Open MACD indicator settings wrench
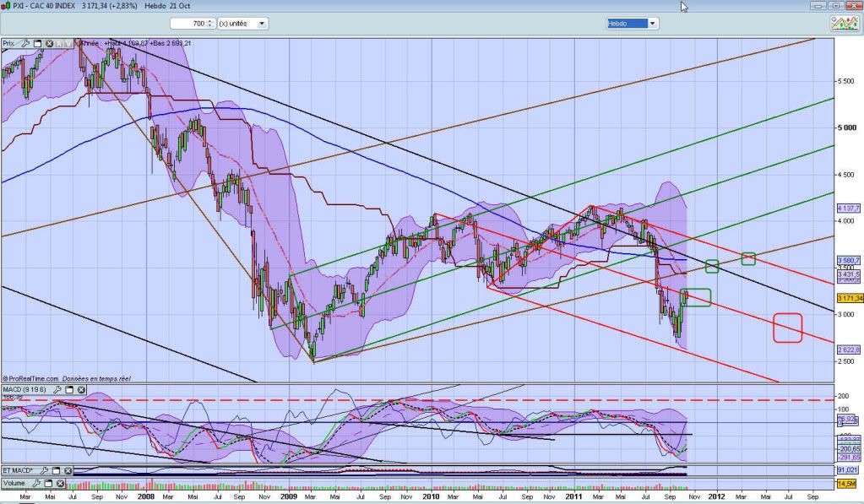 point(56,390)
